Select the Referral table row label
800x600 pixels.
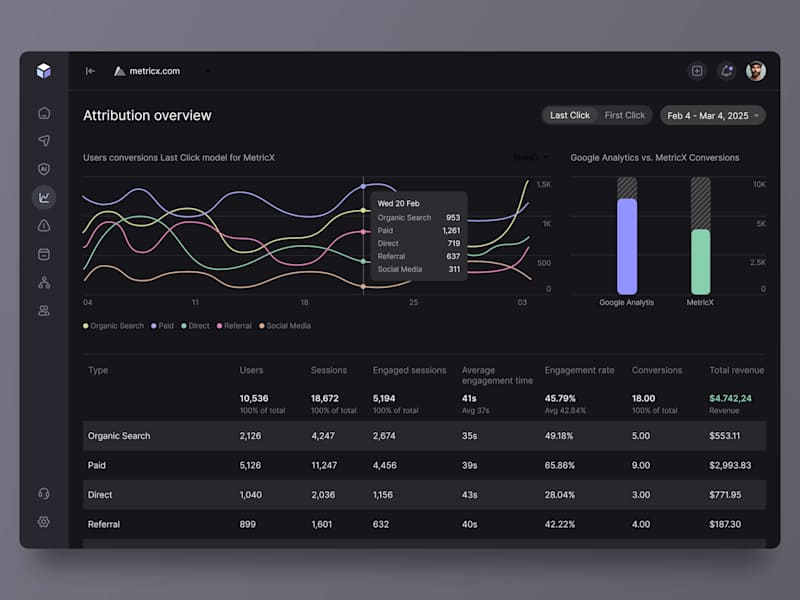click(104, 524)
